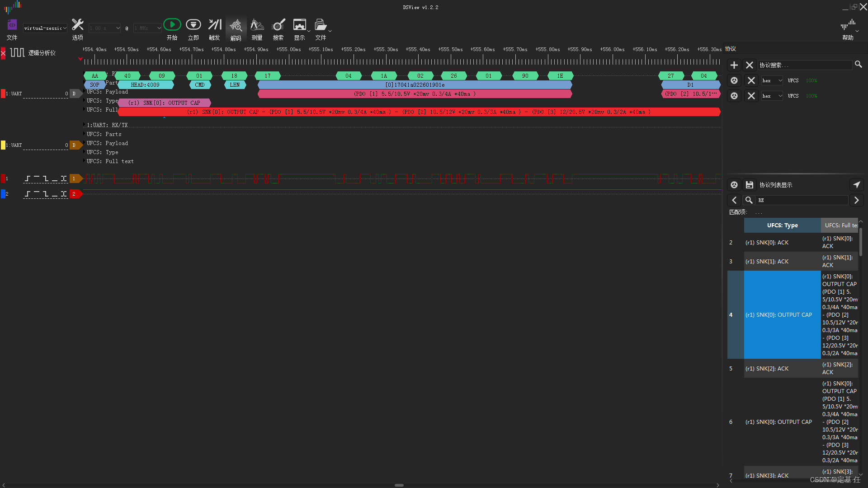Click the 协议搜索 protocol search input field
The height and width of the screenshot is (488, 868).
click(805, 65)
